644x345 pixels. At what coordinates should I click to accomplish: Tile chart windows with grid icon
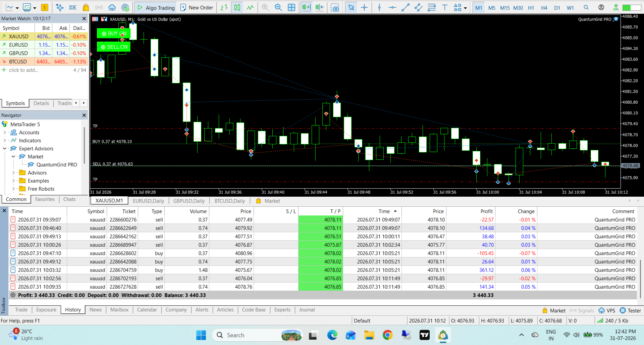[292, 7]
